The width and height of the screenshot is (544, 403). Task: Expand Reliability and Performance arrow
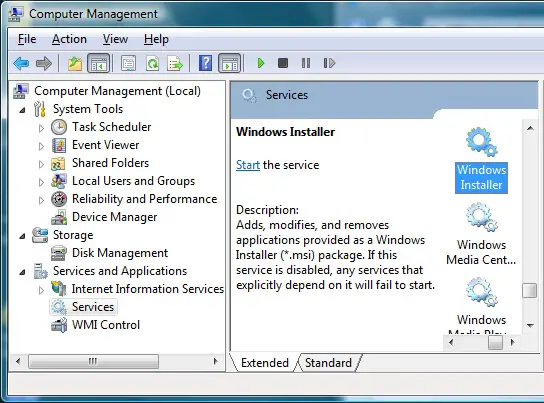point(41,200)
